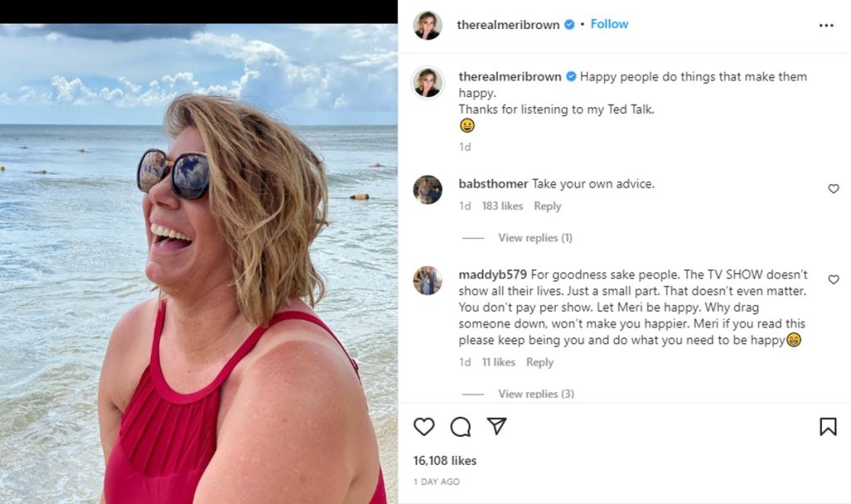
Task: Like babsthomer's comment with the small heart
Action: tap(834, 189)
